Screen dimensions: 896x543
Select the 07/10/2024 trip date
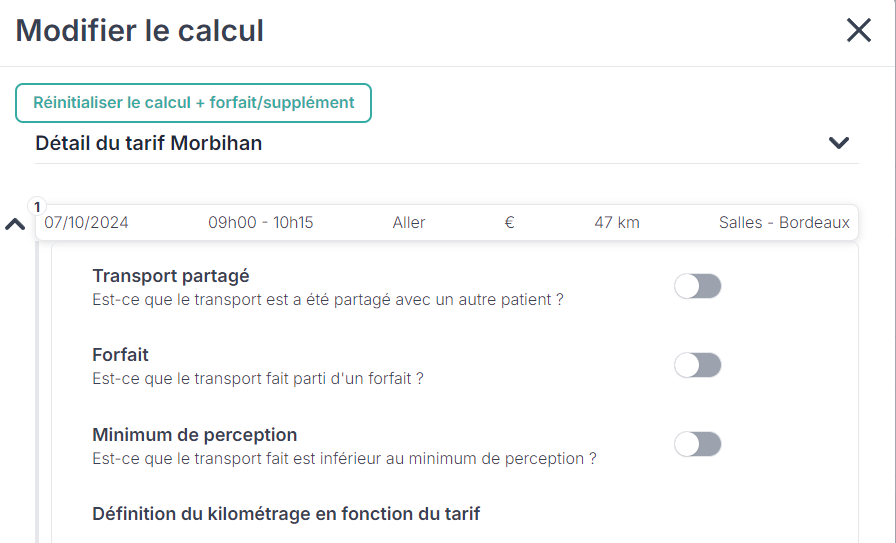[x=87, y=222]
